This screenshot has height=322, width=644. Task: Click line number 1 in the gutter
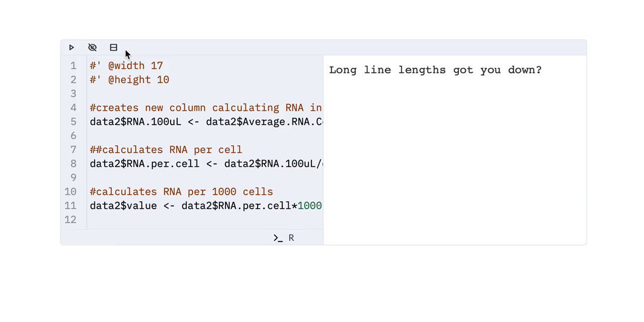pyautogui.click(x=74, y=66)
